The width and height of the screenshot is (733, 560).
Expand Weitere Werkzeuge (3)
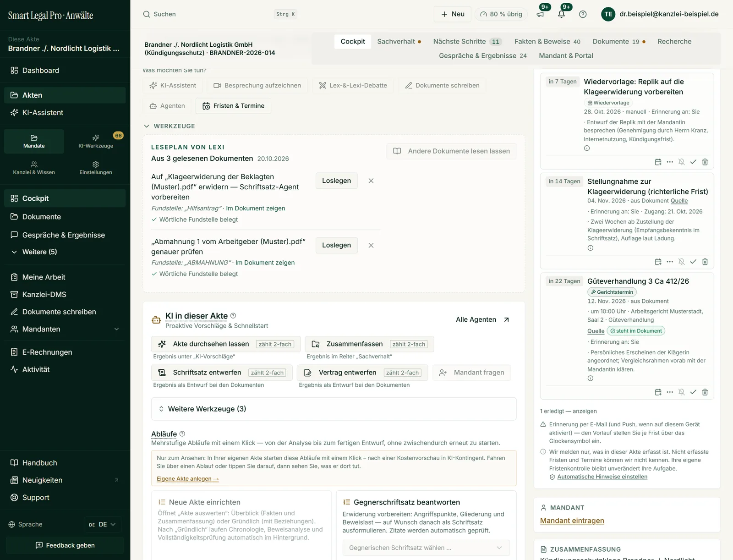click(334, 409)
